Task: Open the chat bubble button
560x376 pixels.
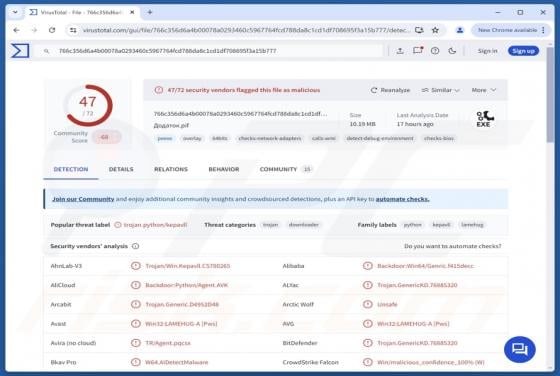Action: tap(520, 349)
